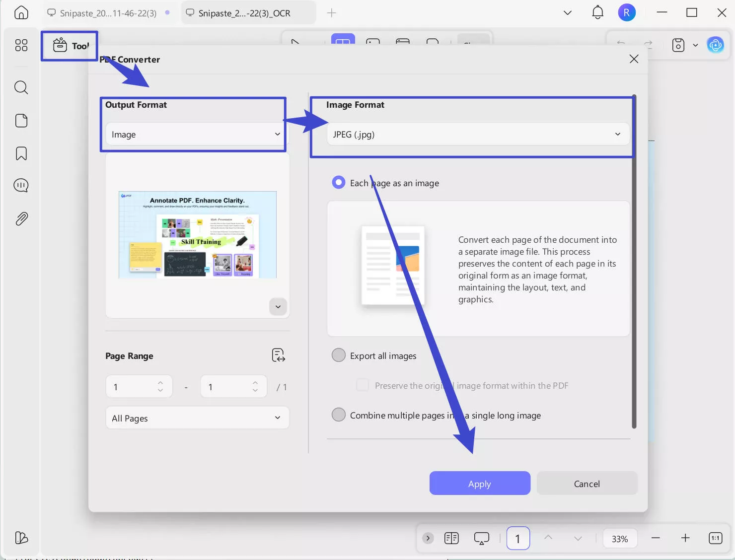Image resolution: width=735 pixels, height=560 pixels.
Task: Switch to the Snipaste OCR document tab
Action: coord(244,13)
